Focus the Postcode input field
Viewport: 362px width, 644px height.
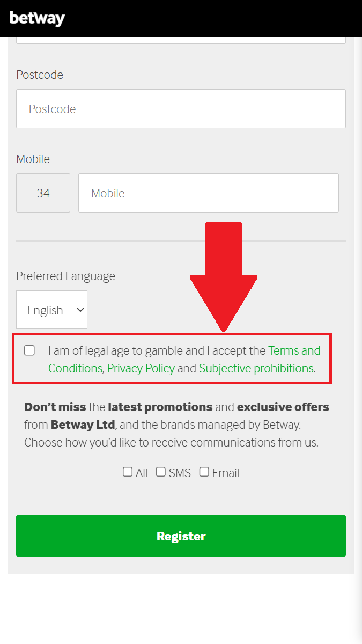click(x=181, y=109)
